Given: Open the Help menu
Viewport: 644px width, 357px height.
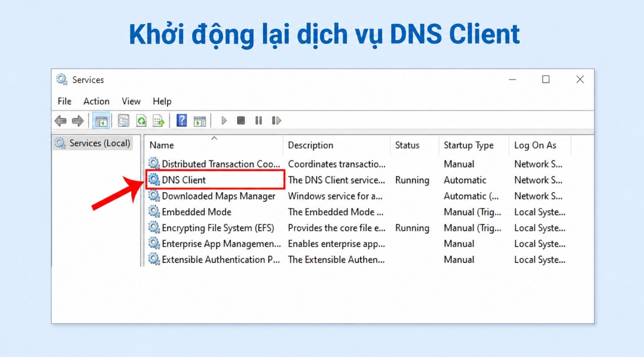Looking at the screenshot, I should point(162,101).
